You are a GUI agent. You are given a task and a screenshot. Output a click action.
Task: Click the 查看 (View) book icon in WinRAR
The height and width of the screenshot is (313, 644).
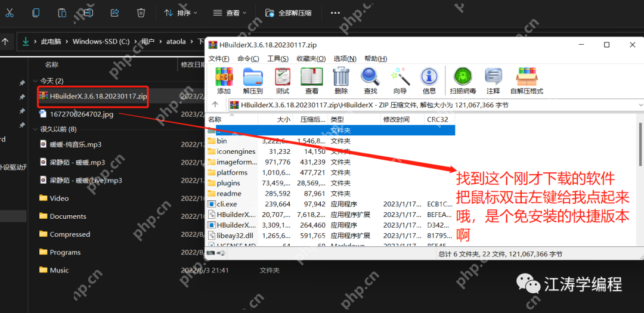(312, 80)
